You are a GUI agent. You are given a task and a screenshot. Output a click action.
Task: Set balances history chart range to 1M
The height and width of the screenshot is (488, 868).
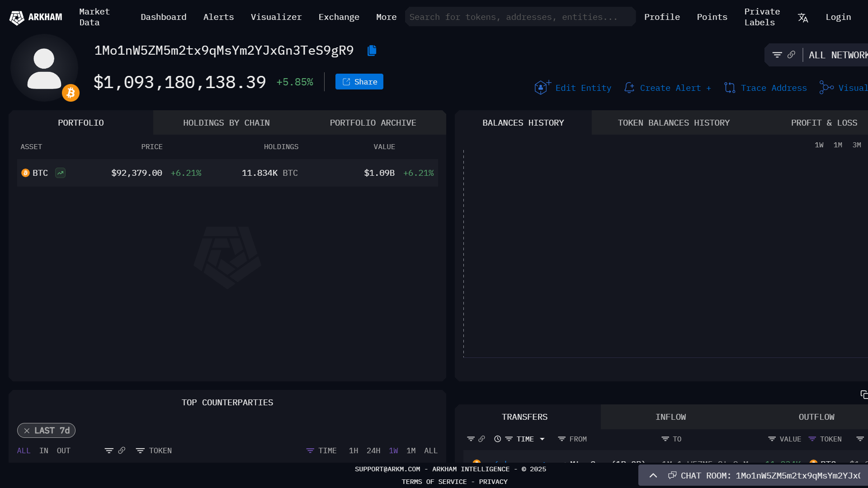click(838, 145)
